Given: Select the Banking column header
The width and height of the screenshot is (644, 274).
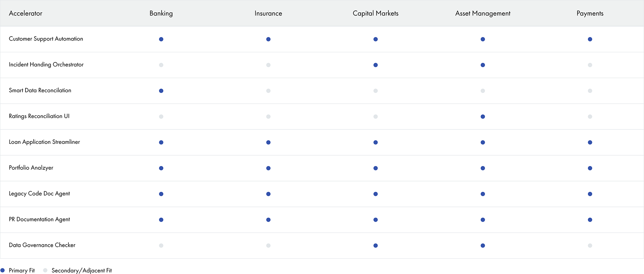Looking at the screenshot, I should click(x=161, y=13).
